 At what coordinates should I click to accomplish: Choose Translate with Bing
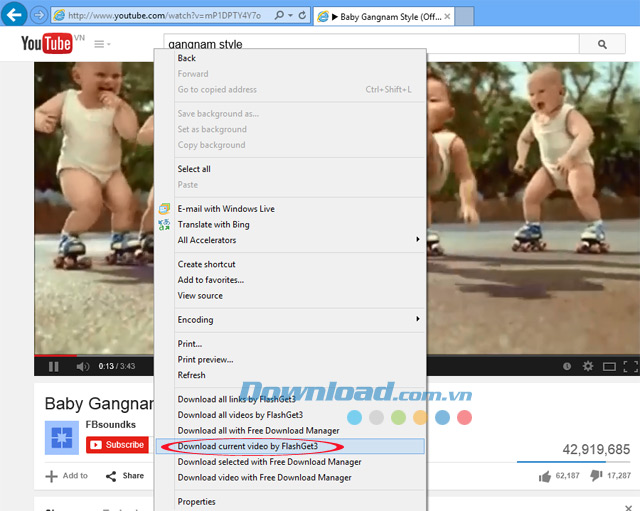coord(289,224)
